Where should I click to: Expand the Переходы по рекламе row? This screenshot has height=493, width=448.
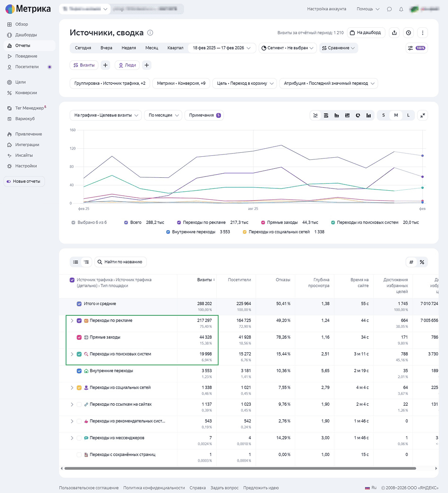72,321
